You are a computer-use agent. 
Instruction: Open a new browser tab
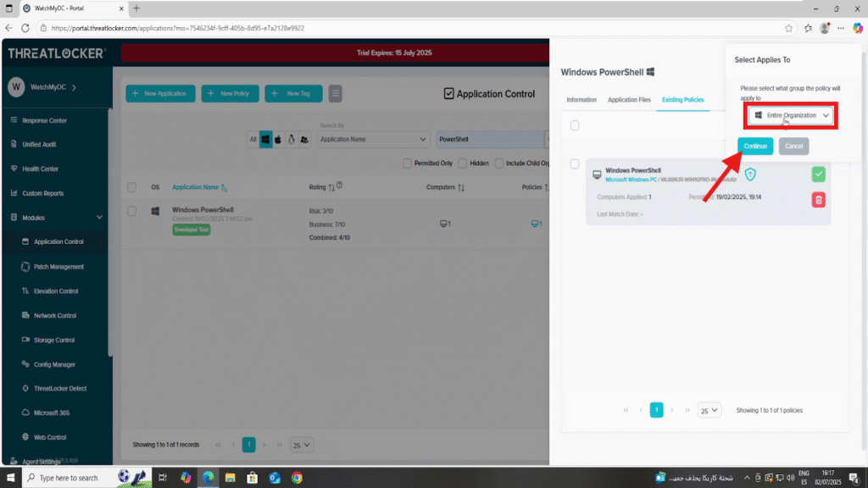click(x=136, y=8)
